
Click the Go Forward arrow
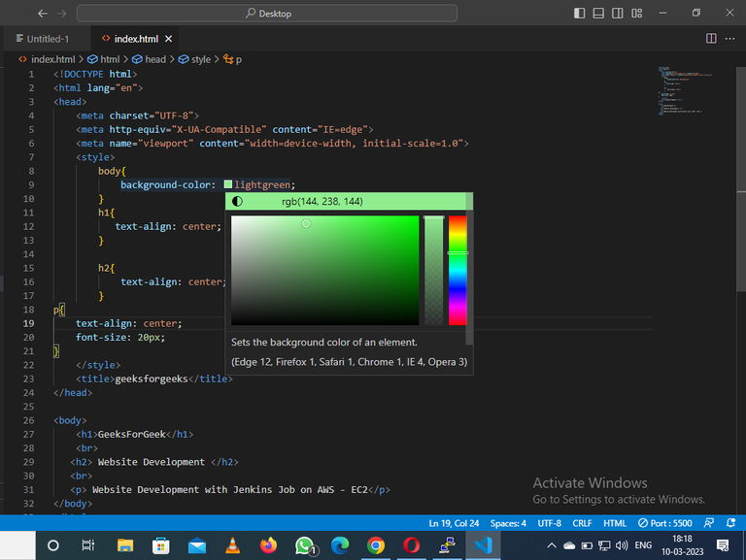62,14
